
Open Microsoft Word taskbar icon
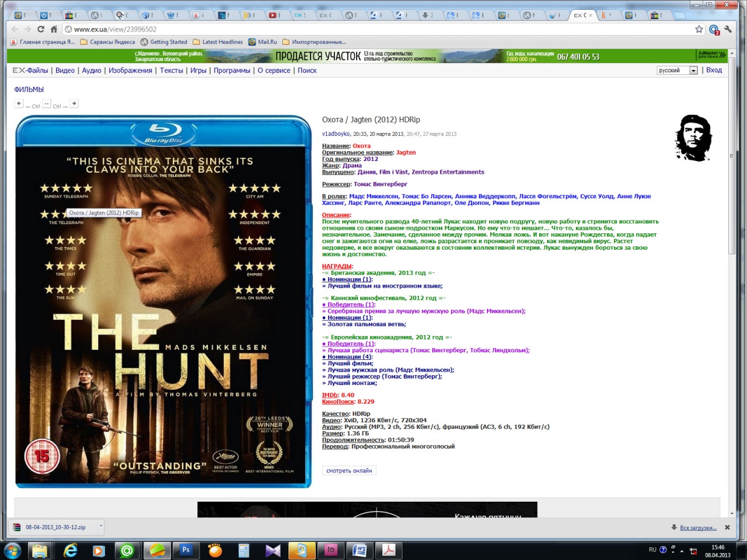coord(360,550)
